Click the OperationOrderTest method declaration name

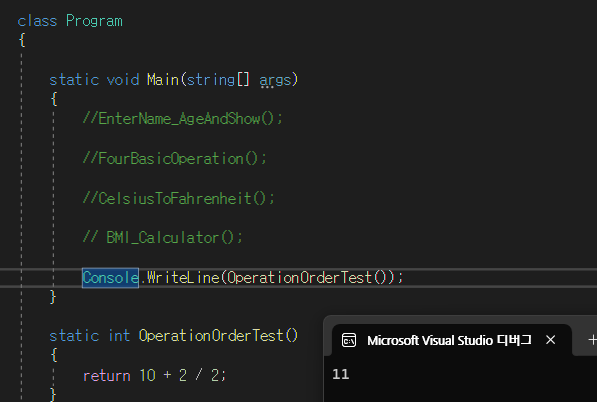point(211,336)
